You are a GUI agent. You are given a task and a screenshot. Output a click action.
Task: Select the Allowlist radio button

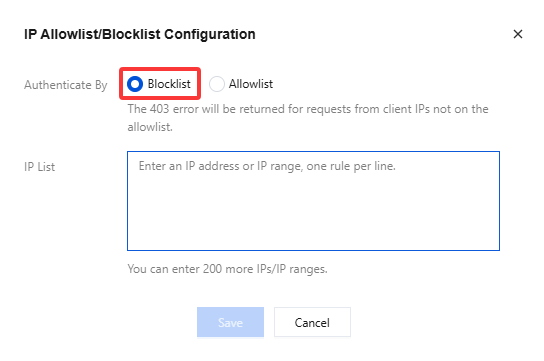[x=217, y=84]
